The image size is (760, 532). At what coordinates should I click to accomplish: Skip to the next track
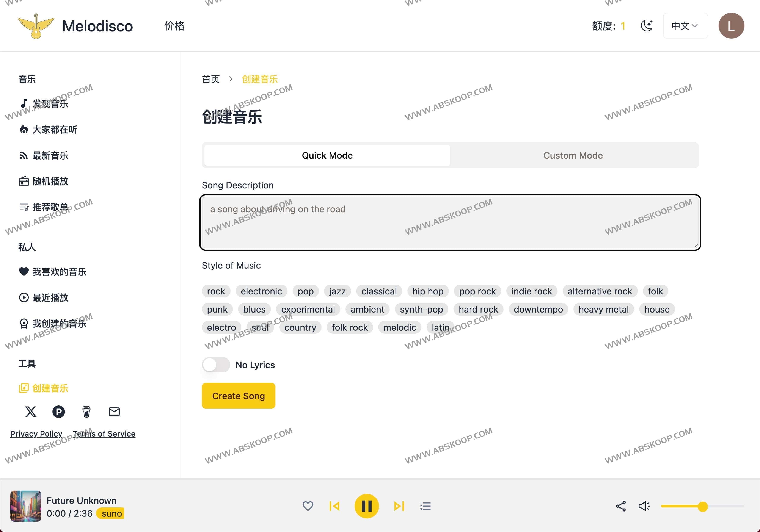coord(399,506)
